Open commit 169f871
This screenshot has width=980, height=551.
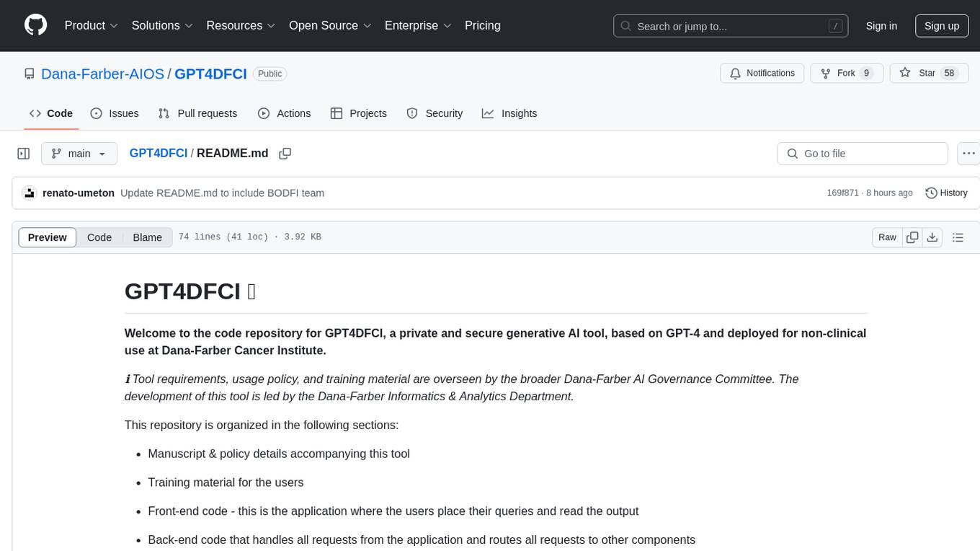(x=843, y=193)
